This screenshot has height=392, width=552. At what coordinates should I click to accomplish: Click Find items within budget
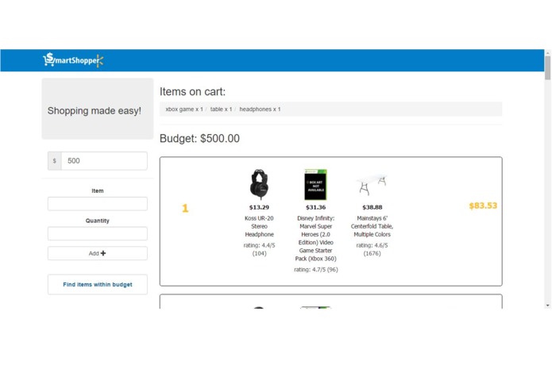pos(98,284)
